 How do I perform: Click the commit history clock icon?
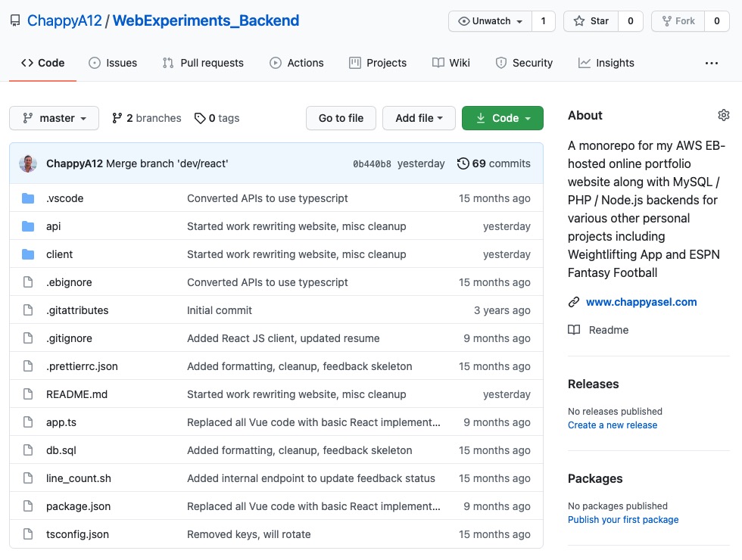coord(463,163)
